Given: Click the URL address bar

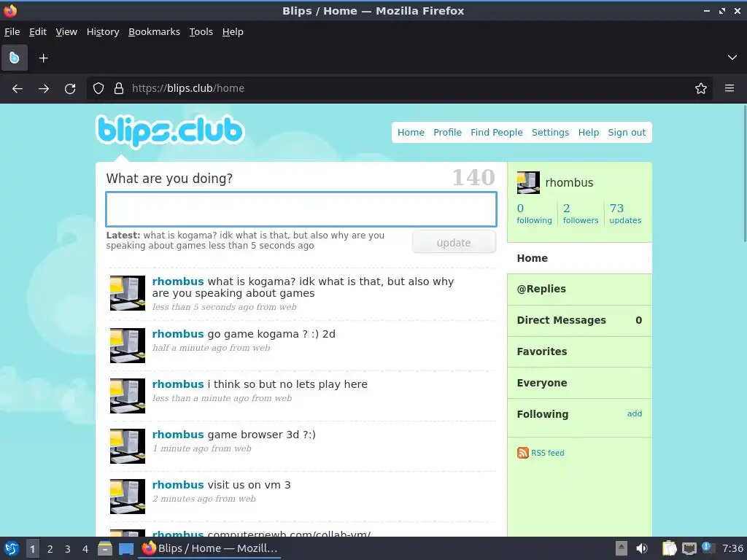Looking at the screenshot, I should 399,88.
